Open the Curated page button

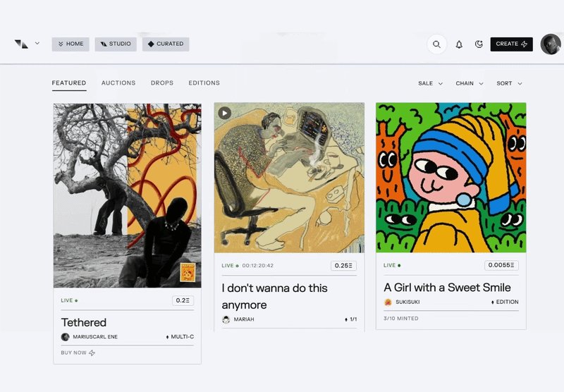point(166,44)
